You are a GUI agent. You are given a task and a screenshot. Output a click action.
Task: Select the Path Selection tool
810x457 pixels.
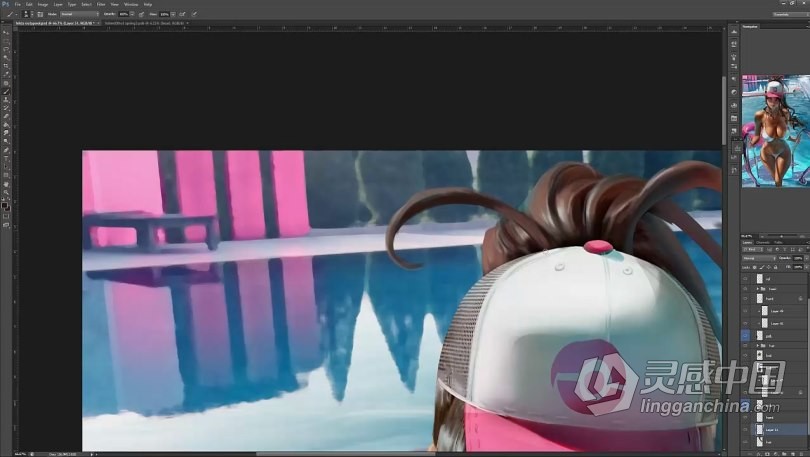tap(6, 167)
